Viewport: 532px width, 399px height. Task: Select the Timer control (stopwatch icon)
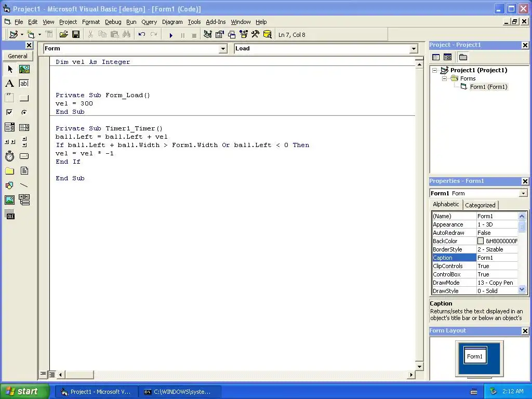[x=10, y=156]
